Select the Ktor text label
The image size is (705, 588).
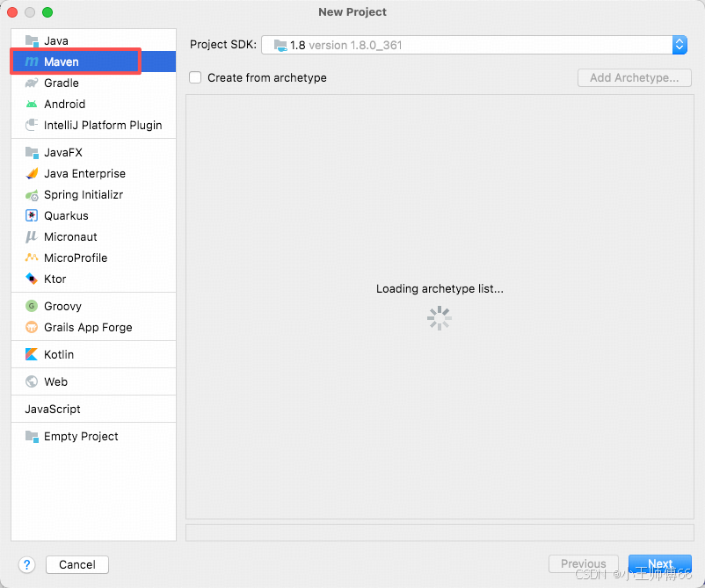tap(55, 279)
